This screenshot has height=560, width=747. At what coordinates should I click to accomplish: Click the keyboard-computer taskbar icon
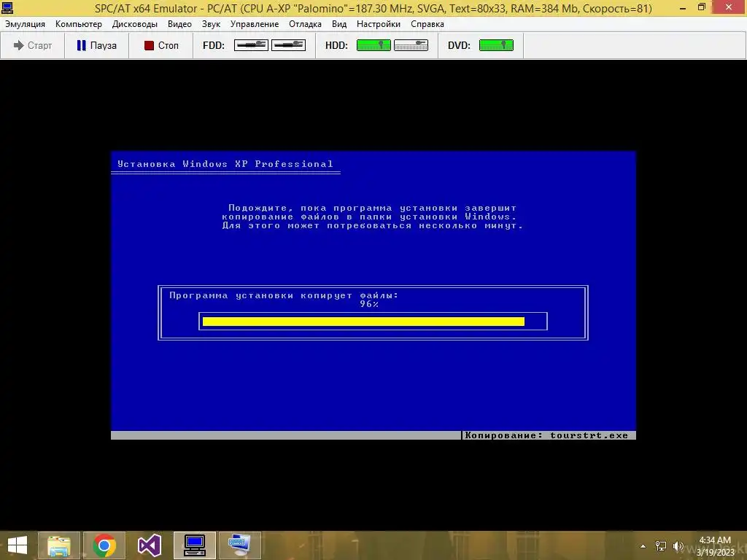point(239,545)
